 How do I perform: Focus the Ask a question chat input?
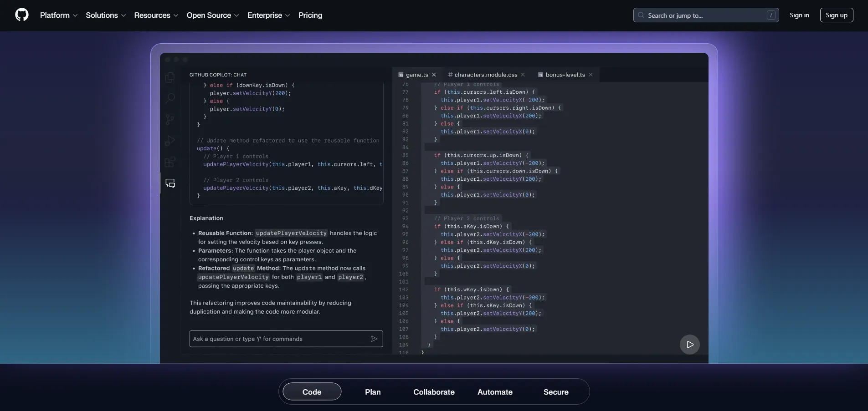coord(286,339)
